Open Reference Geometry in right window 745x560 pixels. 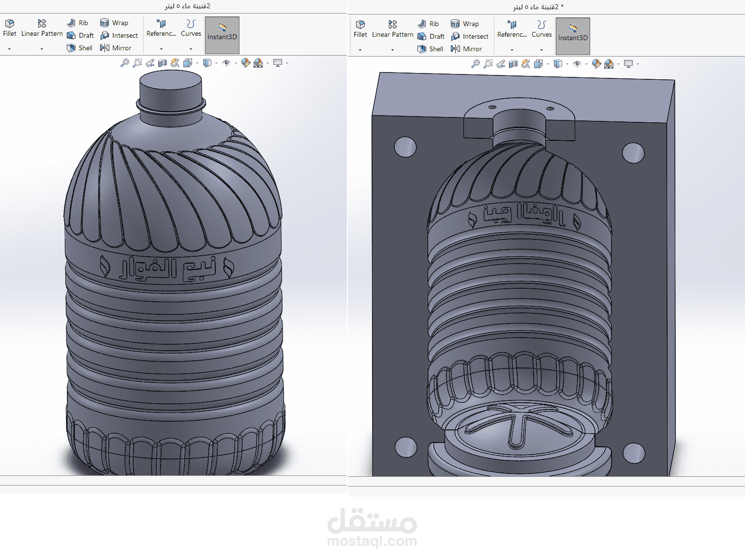[x=512, y=29]
